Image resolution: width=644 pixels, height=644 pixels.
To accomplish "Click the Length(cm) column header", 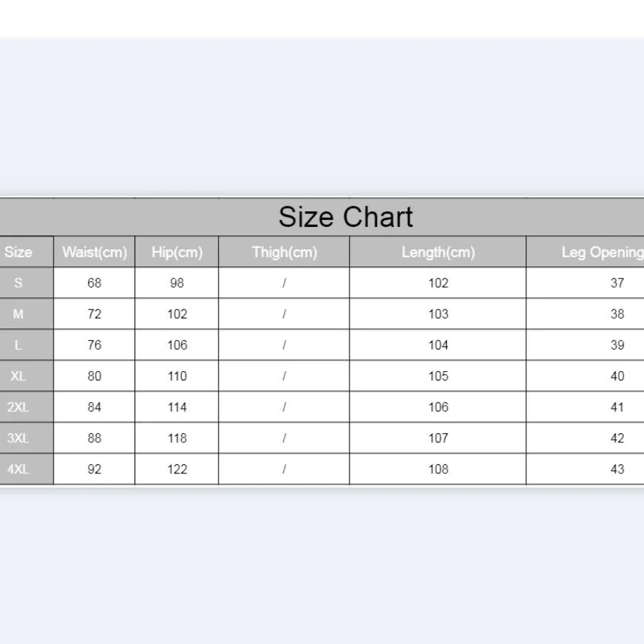I will [x=438, y=252].
